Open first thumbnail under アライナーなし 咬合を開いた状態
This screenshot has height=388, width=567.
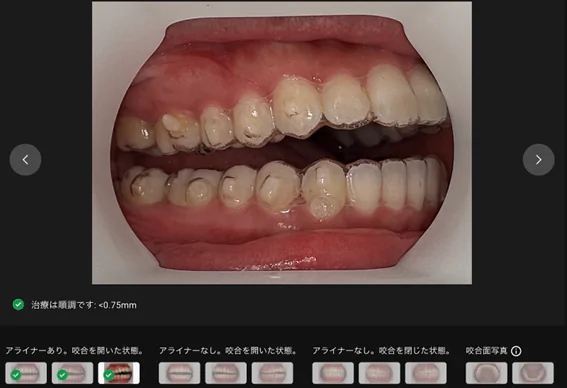click(179, 373)
